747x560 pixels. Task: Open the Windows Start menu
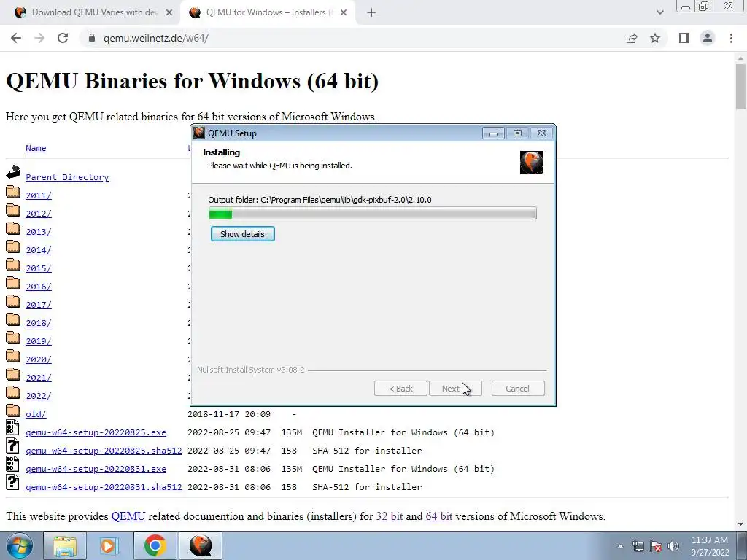pos(18,545)
